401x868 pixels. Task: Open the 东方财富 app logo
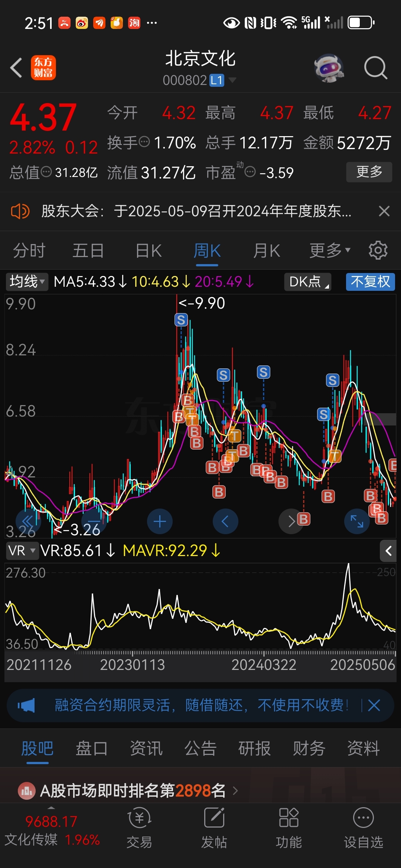click(x=43, y=68)
